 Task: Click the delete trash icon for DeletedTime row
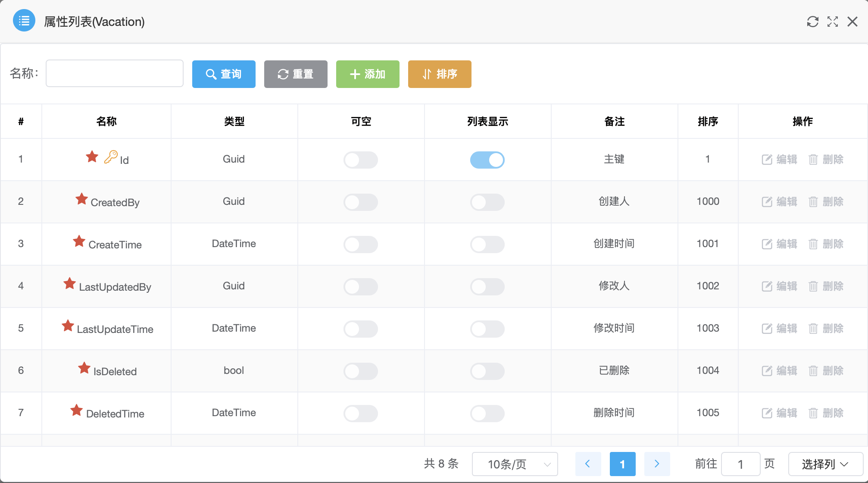(x=813, y=413)
